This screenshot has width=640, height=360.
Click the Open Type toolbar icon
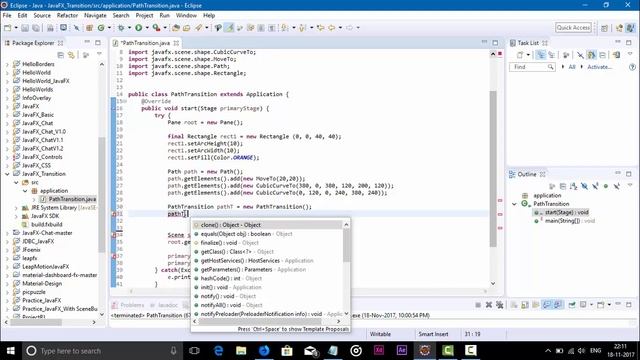tap(176, 28)
